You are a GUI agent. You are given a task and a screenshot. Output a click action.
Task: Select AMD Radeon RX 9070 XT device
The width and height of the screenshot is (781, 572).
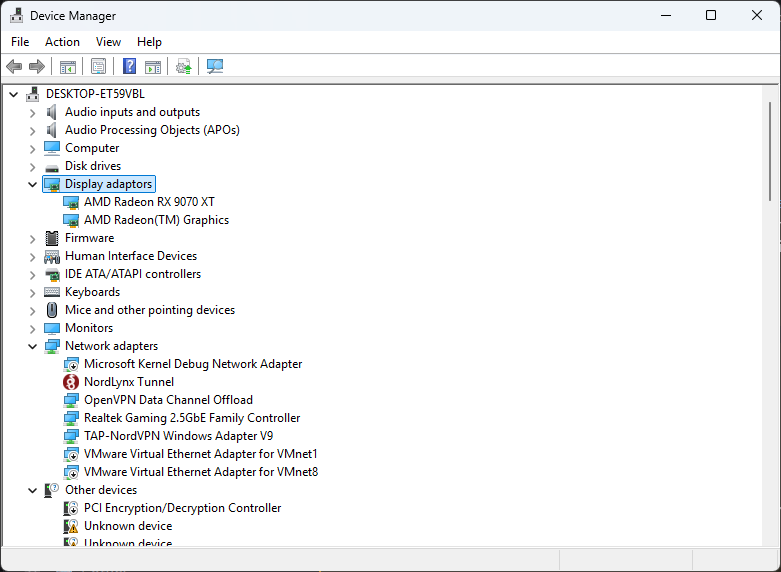(x=149, y=202)
